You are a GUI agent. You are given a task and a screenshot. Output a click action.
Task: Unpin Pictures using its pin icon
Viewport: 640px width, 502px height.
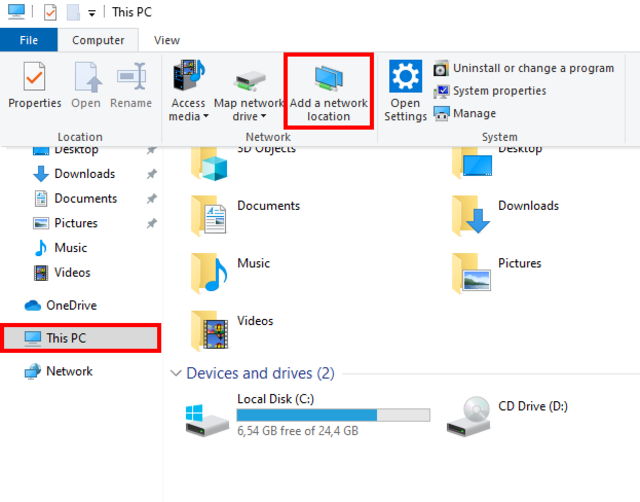[151, 223]
